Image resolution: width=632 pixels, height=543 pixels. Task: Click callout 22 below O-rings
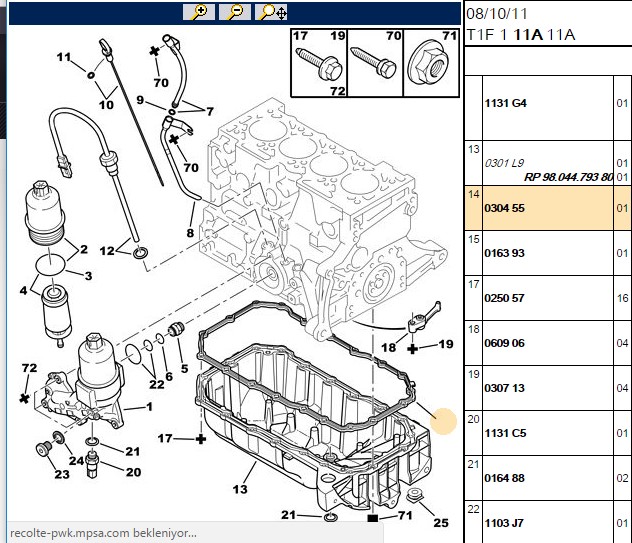pyautogui.click(x=157, y=385)
